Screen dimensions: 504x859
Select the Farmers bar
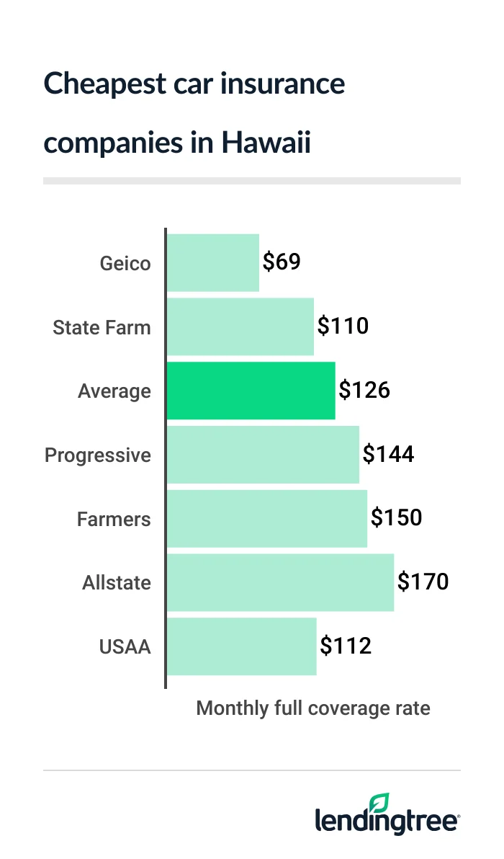tap(267, 518)
